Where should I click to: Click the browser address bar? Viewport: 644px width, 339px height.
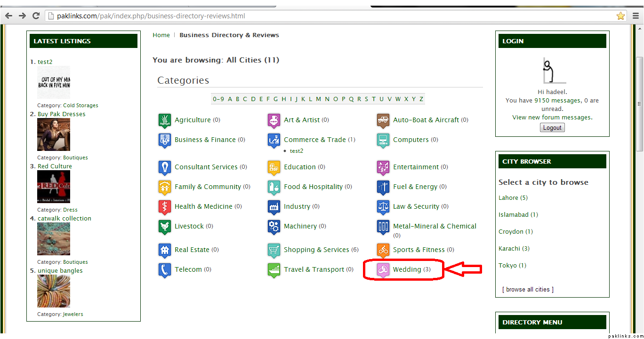[x=330, y=16]
